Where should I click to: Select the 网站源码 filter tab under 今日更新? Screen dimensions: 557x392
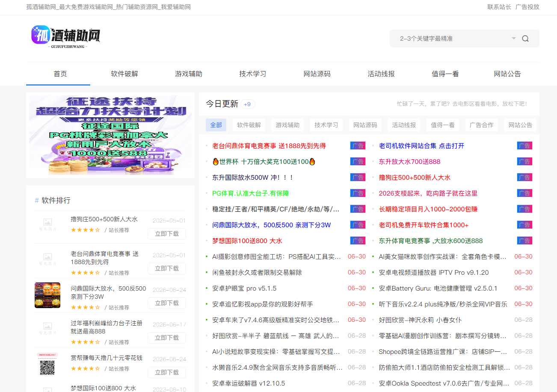[x=365, y=125]
